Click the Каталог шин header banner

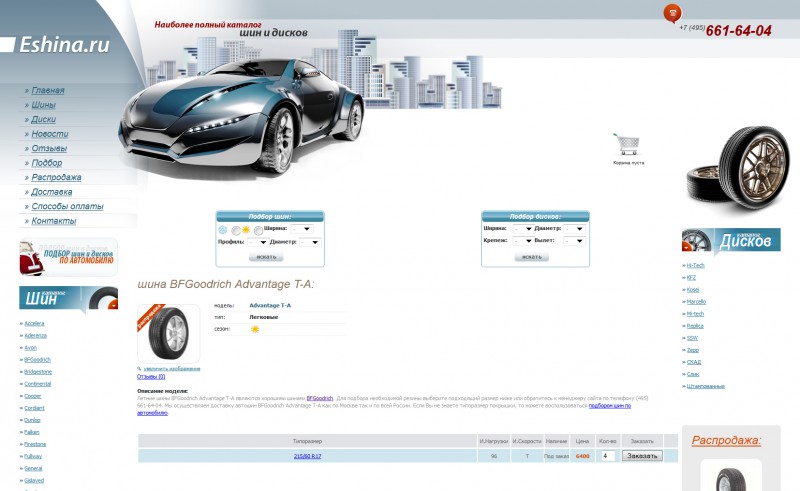coord(68,300)
